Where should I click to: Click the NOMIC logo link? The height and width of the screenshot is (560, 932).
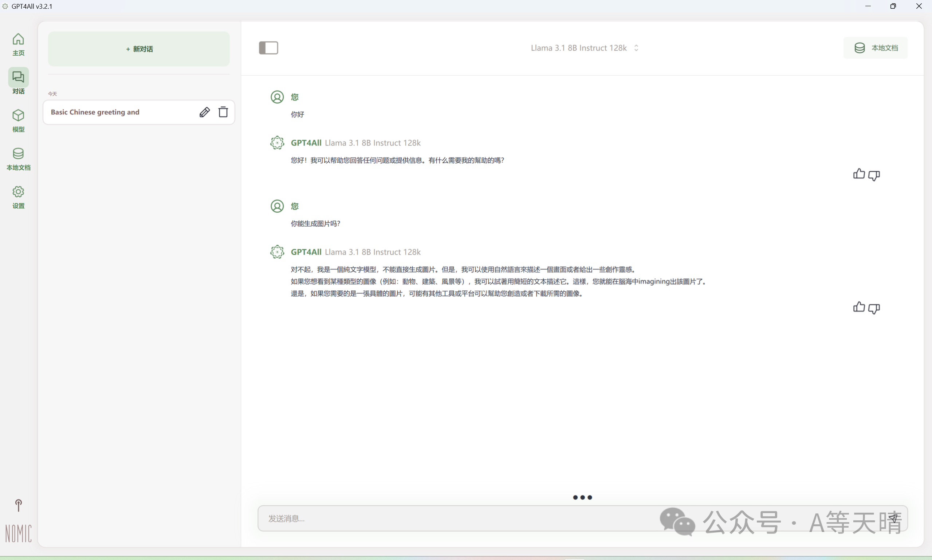tap(18, 533)
